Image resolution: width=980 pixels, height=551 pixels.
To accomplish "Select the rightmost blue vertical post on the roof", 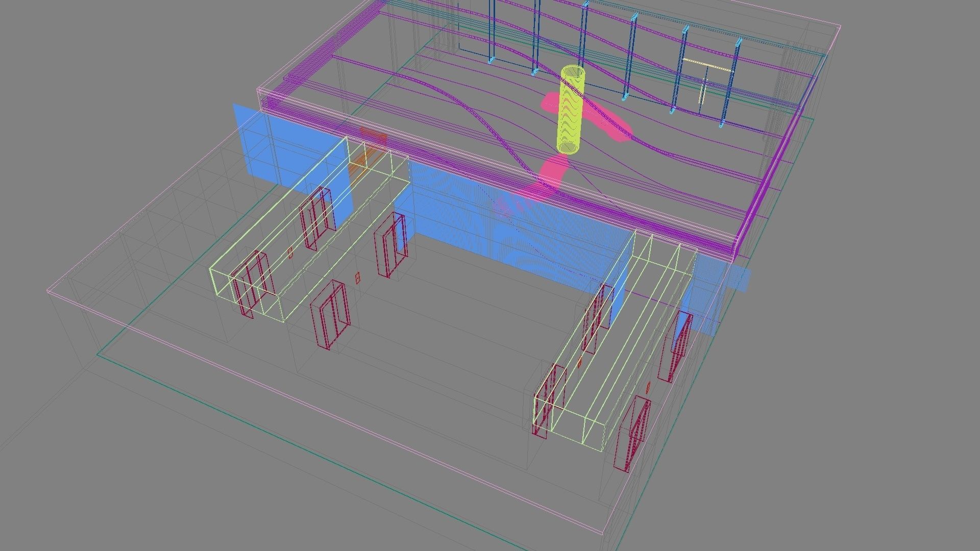I will [x=730, y=82].
